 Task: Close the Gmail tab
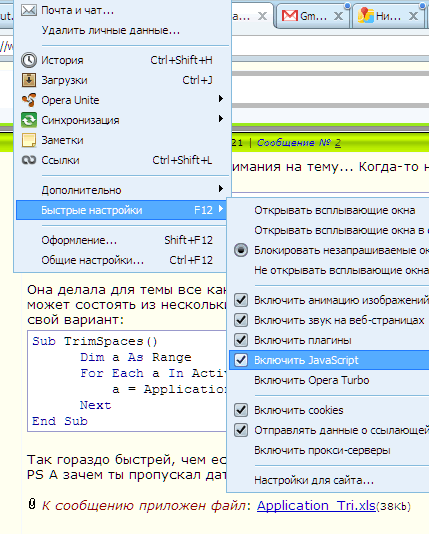click(338, 16)
